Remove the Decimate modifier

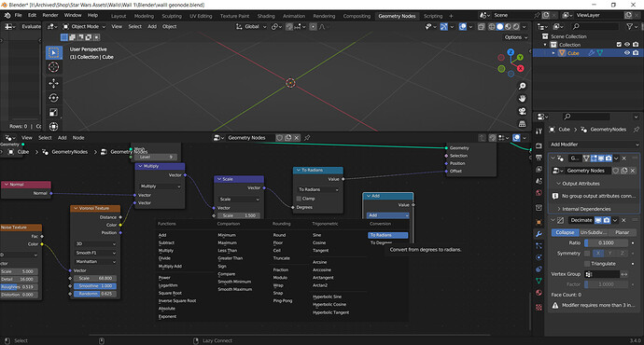click(623, 220)
